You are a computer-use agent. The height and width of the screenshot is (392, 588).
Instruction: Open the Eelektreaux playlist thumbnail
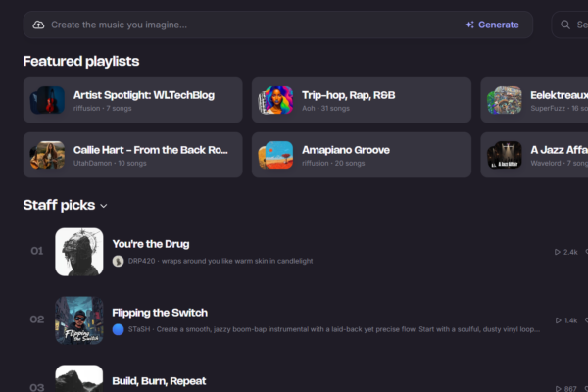click(x=505, y=100)
